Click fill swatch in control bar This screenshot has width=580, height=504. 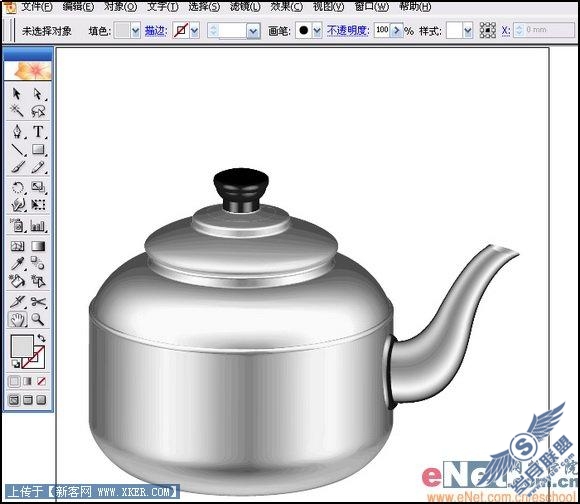122,30
